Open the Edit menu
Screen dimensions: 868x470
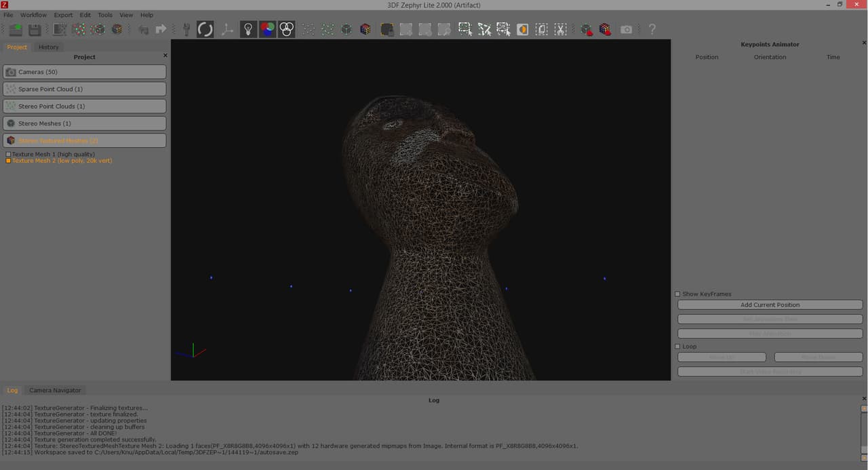(85, 15)
